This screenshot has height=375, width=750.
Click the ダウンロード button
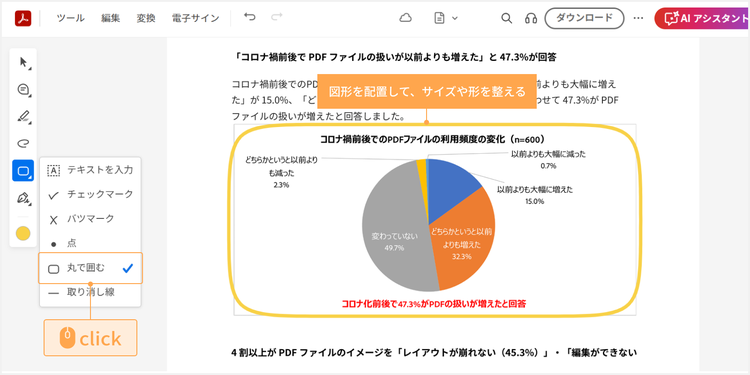tap(584, 18)
